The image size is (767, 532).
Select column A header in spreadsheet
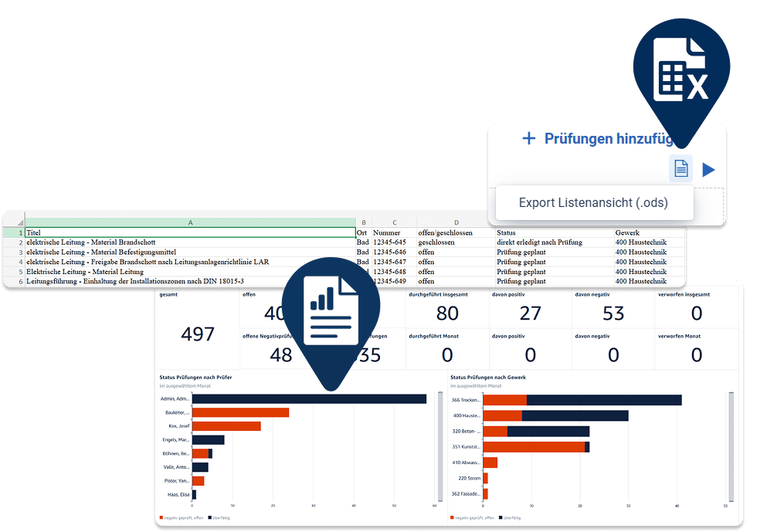(190, 222)
